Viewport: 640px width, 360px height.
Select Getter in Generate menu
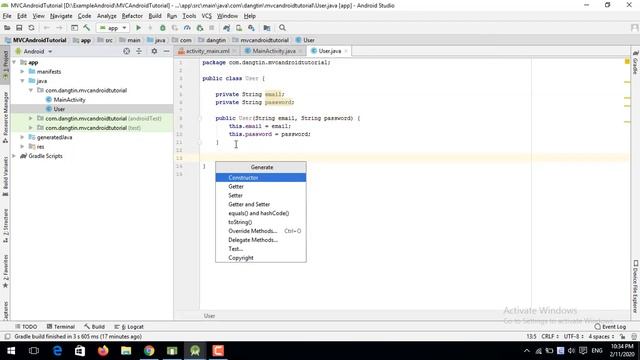coord(261,187)
